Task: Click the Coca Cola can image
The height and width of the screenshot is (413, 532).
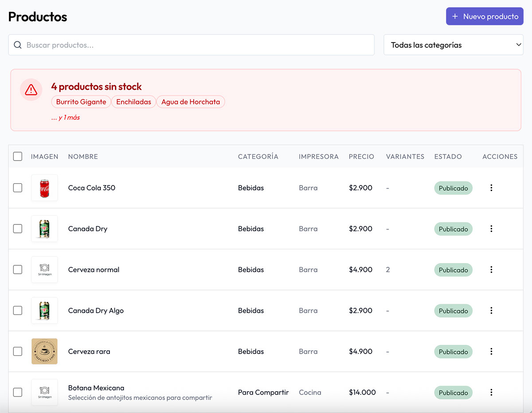Action: tap(44, 188)
